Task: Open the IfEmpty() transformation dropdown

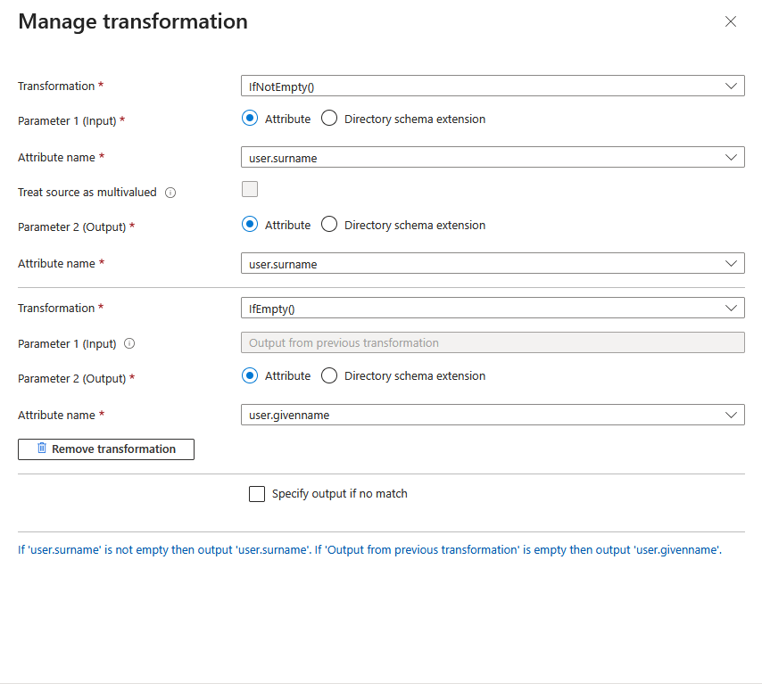Action: point(493,308)
